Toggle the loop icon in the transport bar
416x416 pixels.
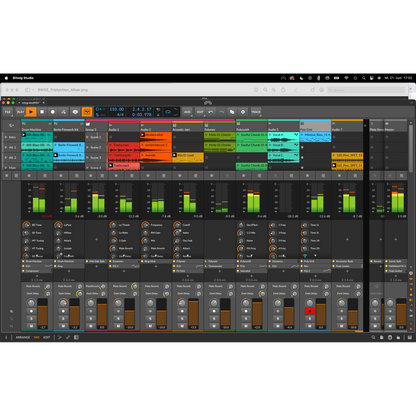168,112
